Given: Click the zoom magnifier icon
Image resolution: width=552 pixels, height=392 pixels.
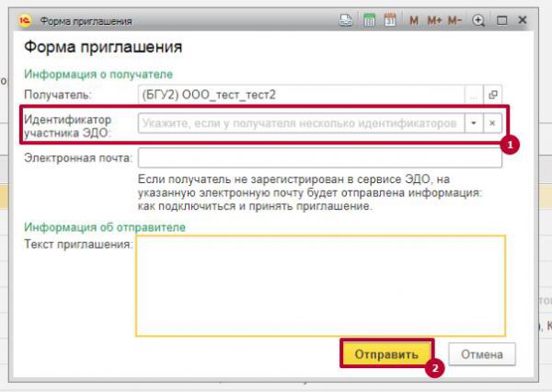Looking at the screenshot, I should click(x=478, y=19).
